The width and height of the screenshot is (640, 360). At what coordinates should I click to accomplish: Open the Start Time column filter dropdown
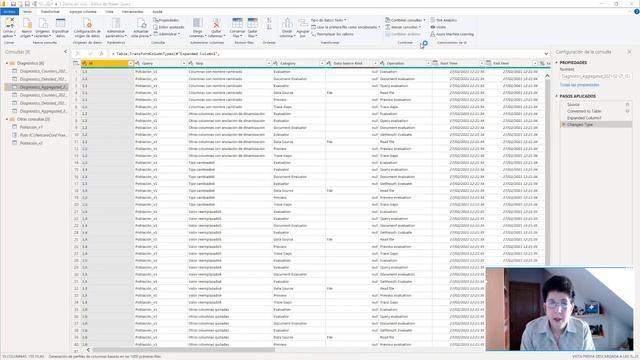(x=482, y=63)
